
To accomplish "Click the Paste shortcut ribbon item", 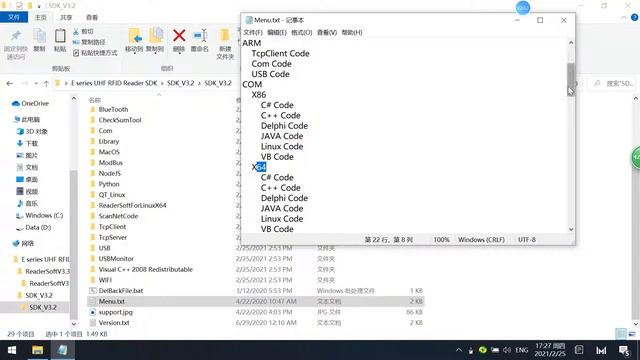I will click(95, 53).
